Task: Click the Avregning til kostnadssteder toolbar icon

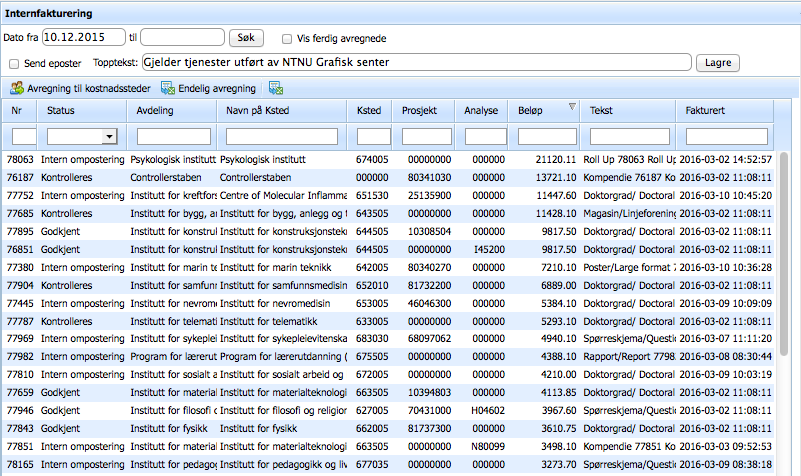Action: [x=17, y=88]
